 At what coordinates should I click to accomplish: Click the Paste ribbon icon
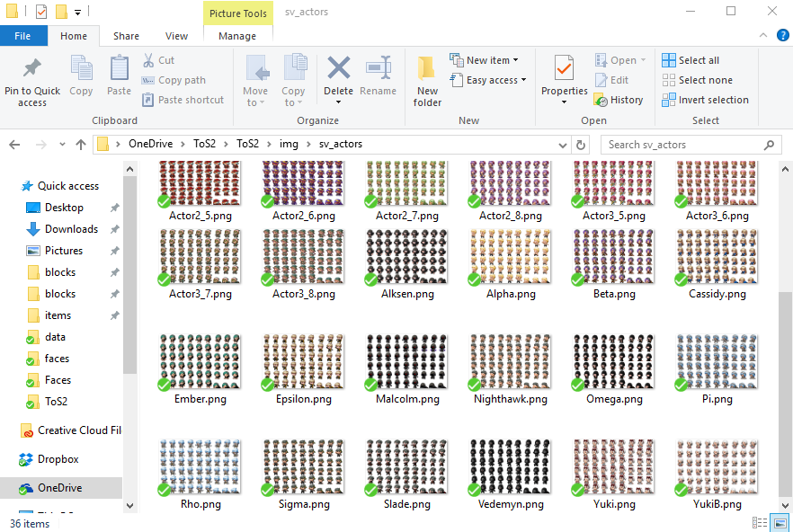pos(120,67)
